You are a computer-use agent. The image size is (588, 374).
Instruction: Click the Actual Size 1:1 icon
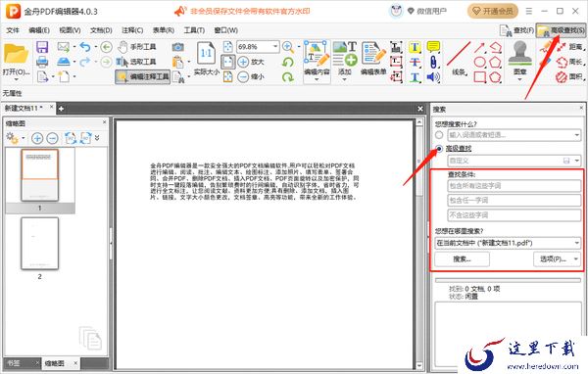click(206, 53)
